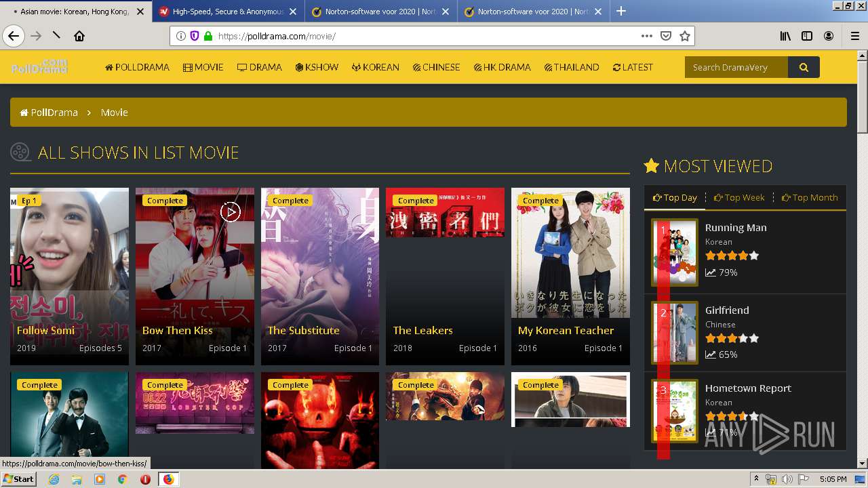
Task: Open My Korean Teacher movie card
Action: 570,277
